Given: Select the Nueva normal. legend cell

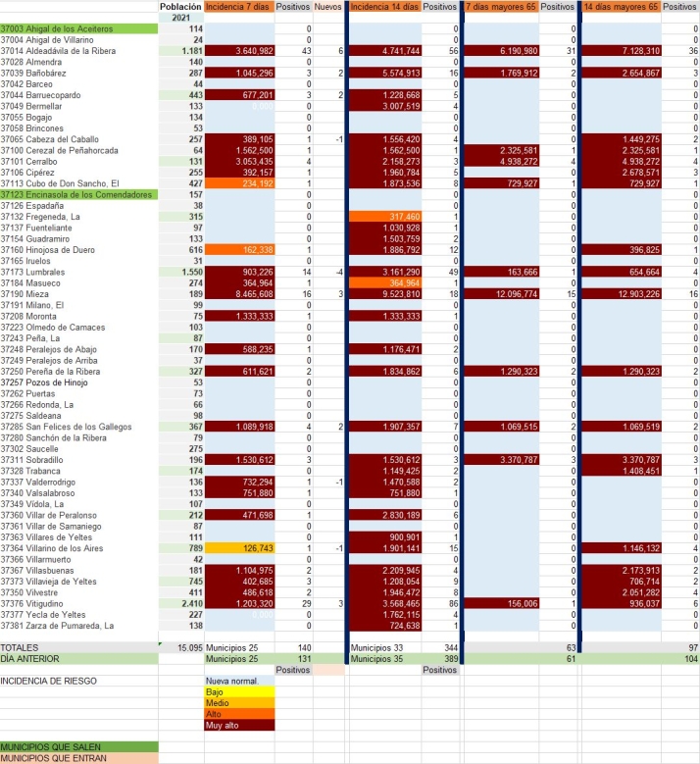Looking at the screenshot, I should 238,681.
